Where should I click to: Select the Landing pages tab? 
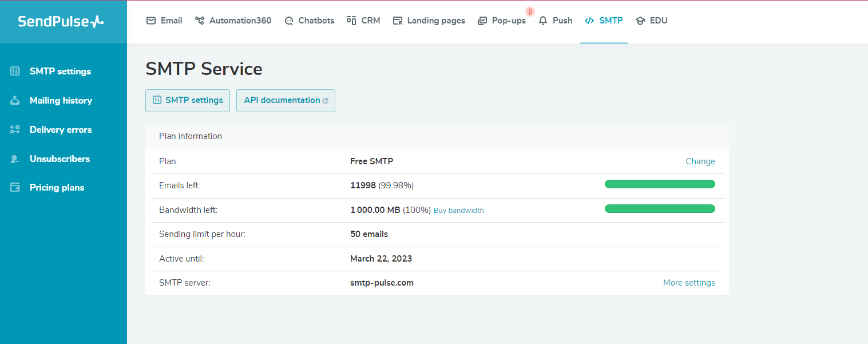[x=429, y=21]
